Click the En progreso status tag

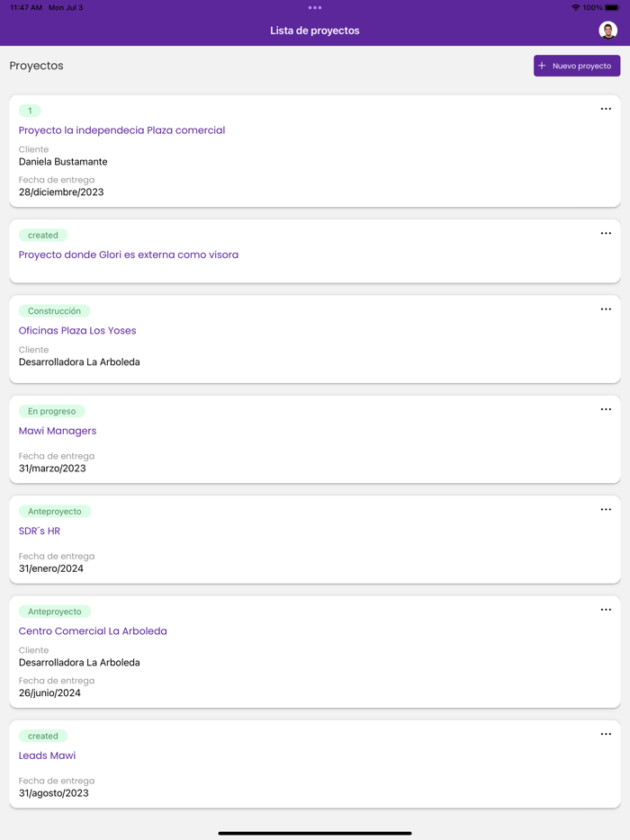coord(51,411)
